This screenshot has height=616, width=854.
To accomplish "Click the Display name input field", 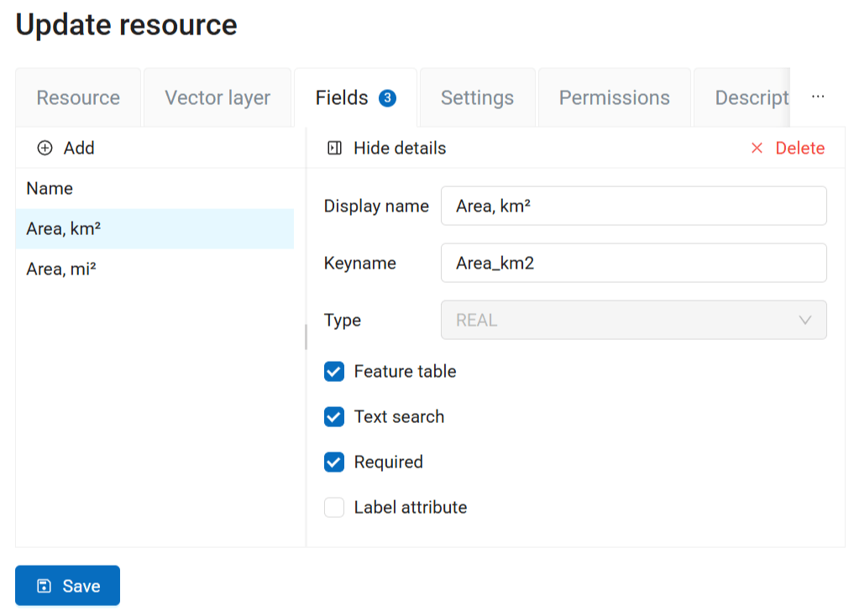I will pyautogui.click(x=633, y=206).
